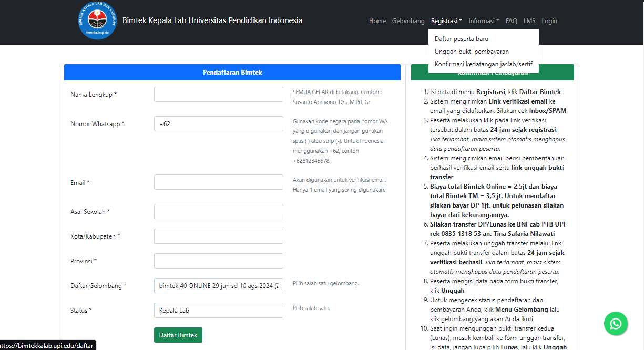Go to the Gelombang menu
644x350 pixels.
click(x=408, y=21)
